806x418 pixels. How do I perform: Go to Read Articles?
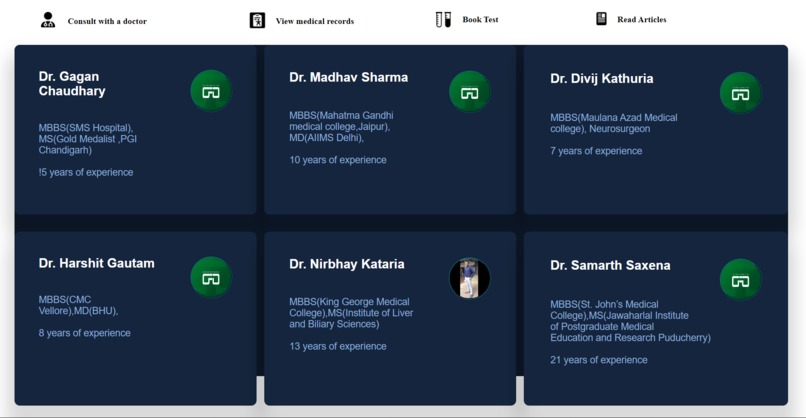click(642, 20)
